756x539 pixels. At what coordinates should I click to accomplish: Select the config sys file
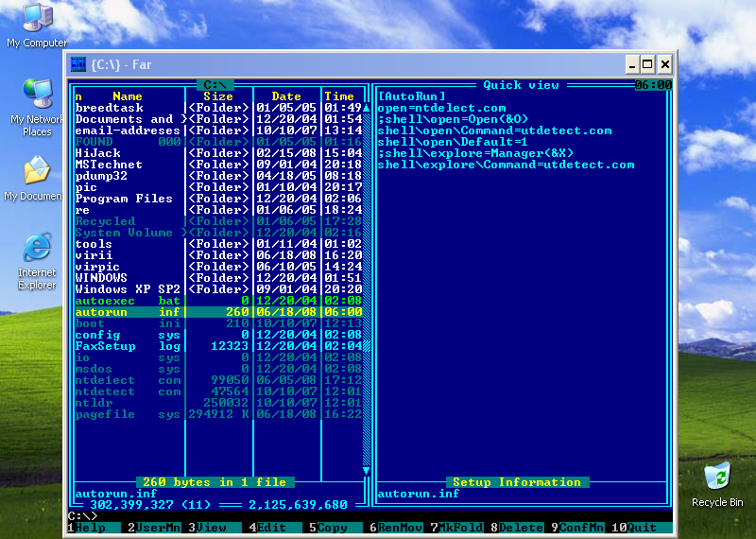pyautogui.click(x=218, y=335)
